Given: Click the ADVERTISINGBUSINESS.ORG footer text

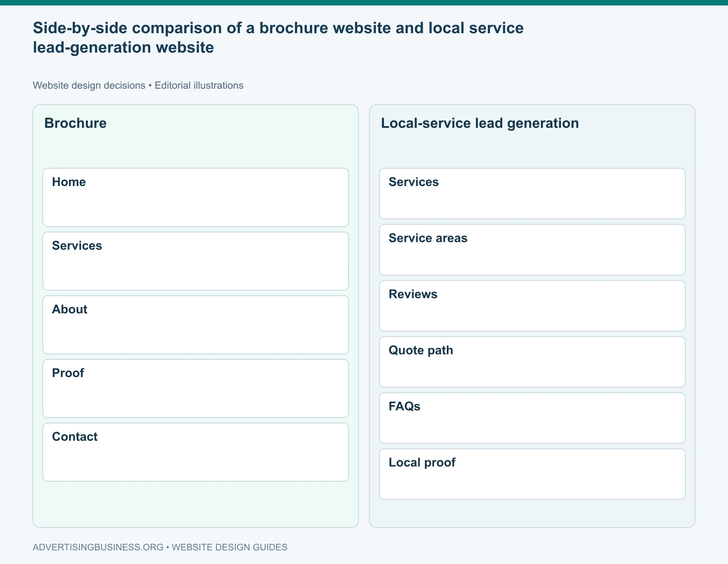Looking at the screenshot, I should (x=160, y=547).
